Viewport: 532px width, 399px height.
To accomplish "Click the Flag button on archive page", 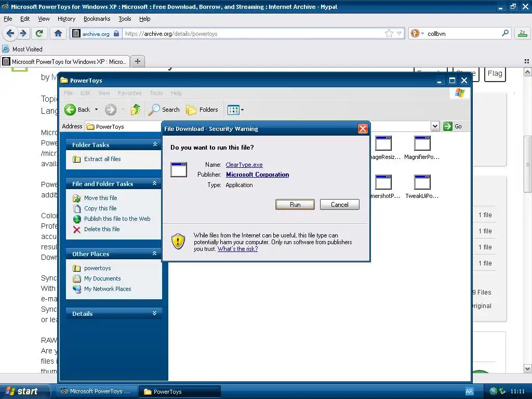I will coord(495,74).
